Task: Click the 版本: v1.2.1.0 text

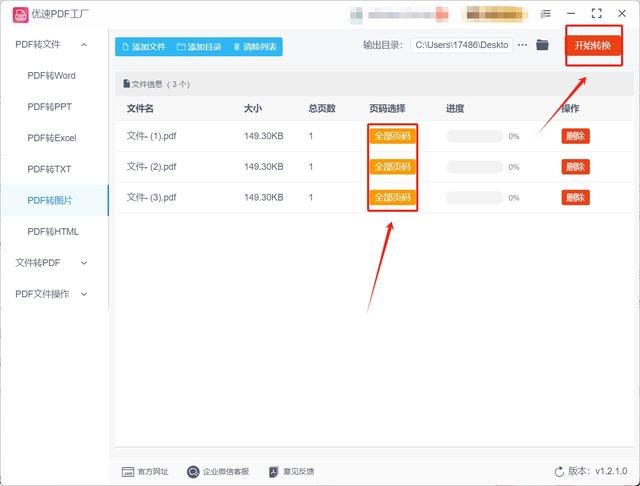Action: click(598, 471)
